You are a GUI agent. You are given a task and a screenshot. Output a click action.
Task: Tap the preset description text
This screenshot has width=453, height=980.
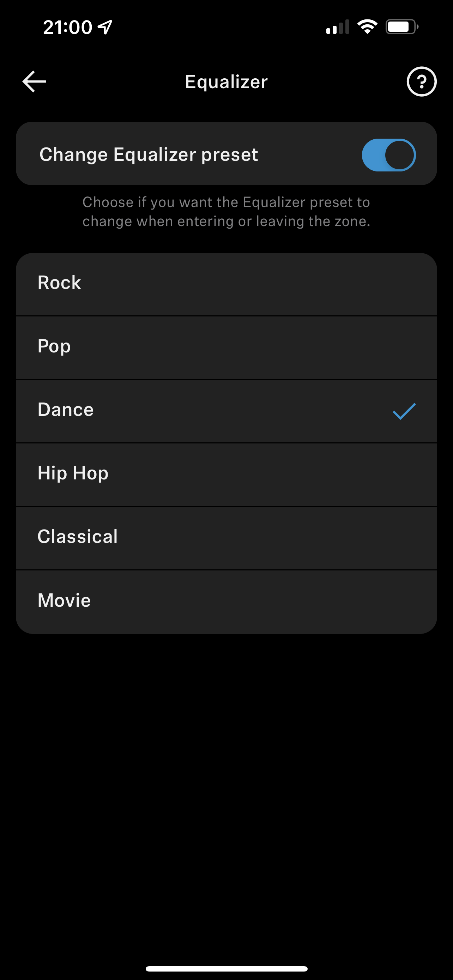pos(226,212)
